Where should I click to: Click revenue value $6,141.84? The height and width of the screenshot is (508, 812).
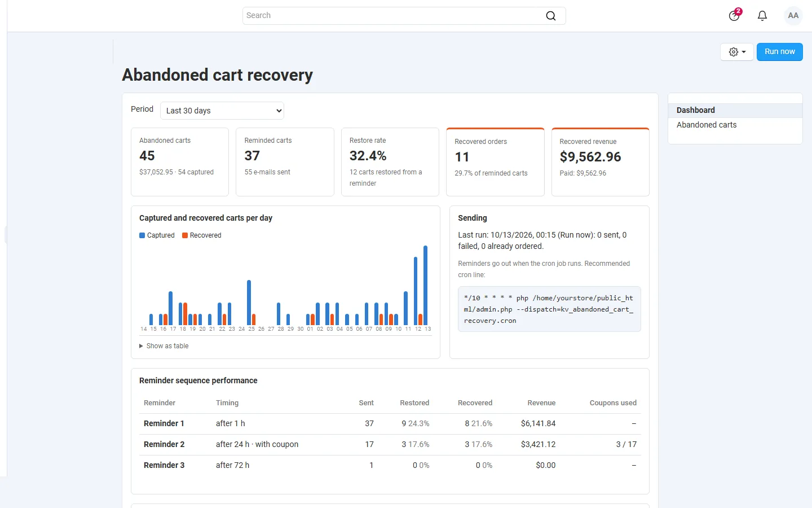538,423
